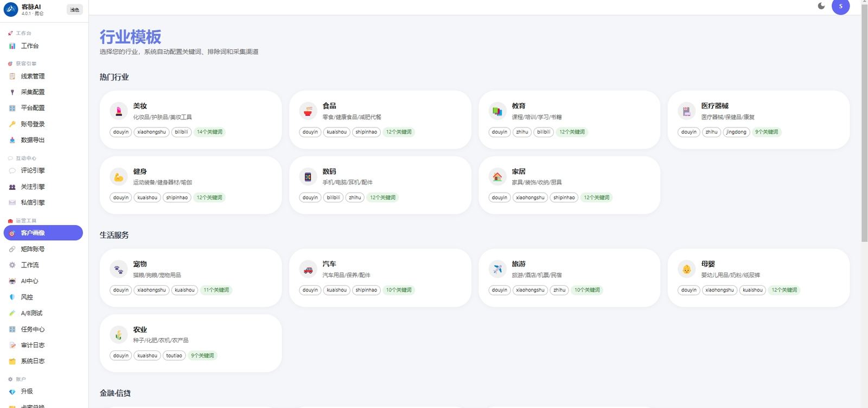The image size is (868, 408).
Task: Open 平台配置 via its grid icon
Action: (x=12, y=108)
